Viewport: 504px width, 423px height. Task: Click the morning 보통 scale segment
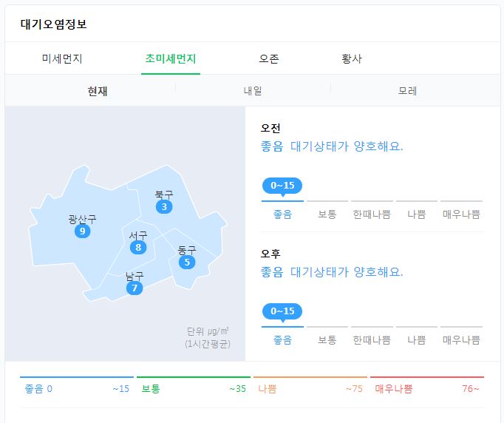(x=327, y=214)
